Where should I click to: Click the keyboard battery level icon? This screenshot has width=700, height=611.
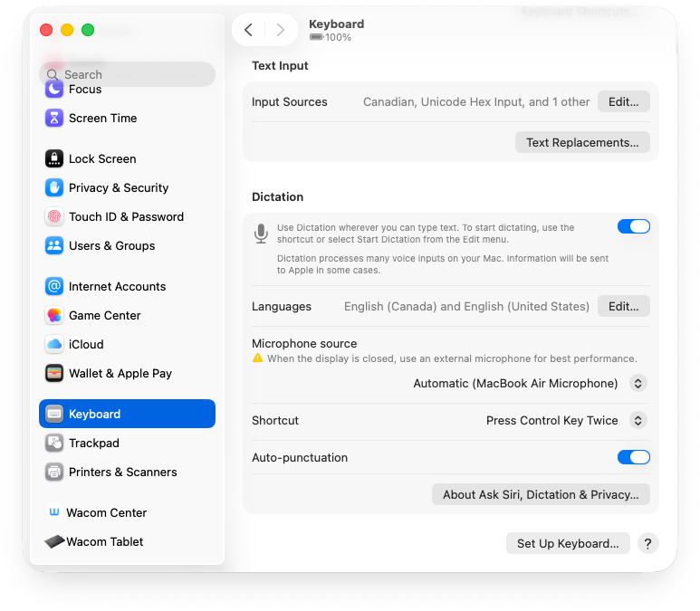(x=317, y=37)
